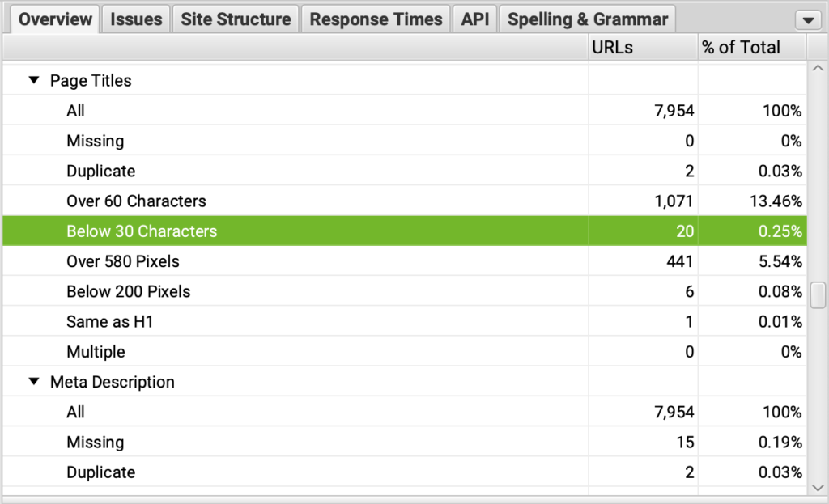The image size is (829, 504).
Task: Open Same as H1 filter
Action: [109, 322]
